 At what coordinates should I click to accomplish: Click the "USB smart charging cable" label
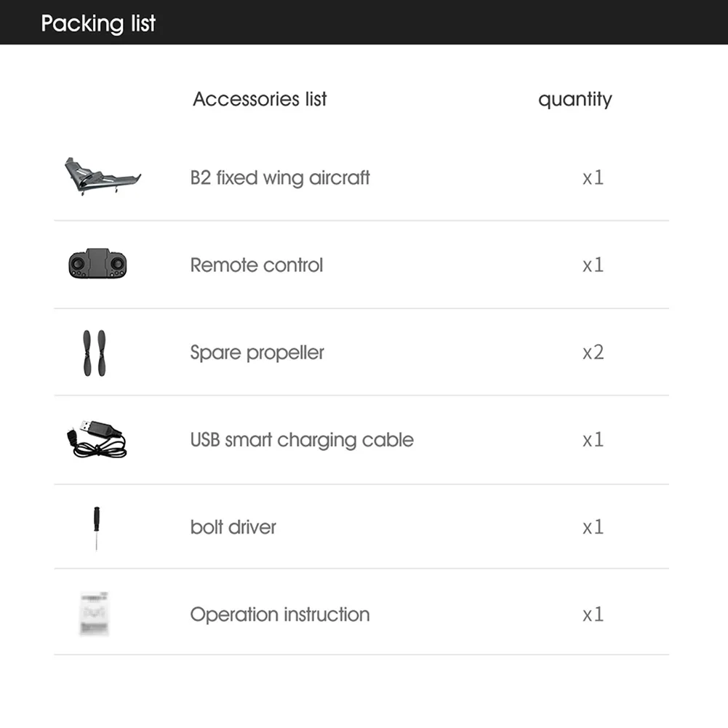click(302, 440)
